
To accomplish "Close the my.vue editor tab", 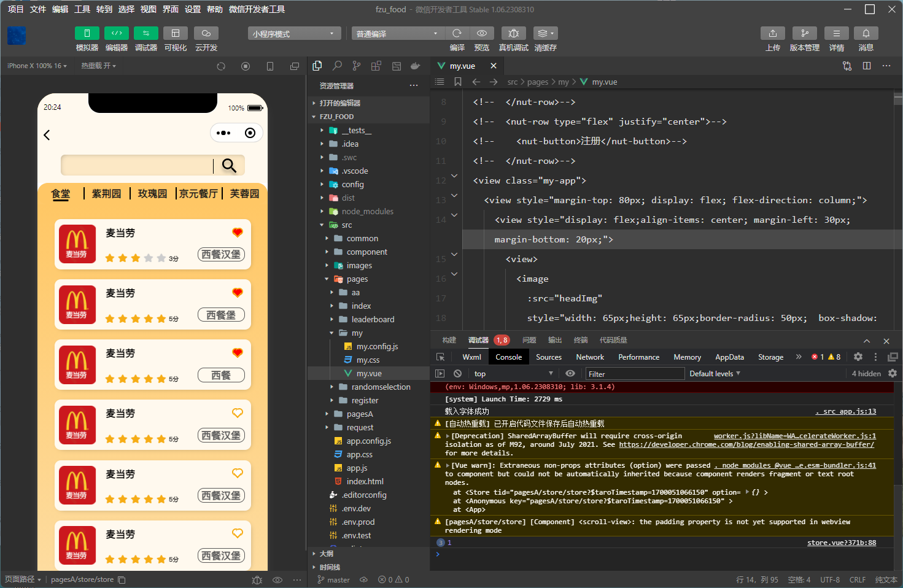I will tap(494, 66).
